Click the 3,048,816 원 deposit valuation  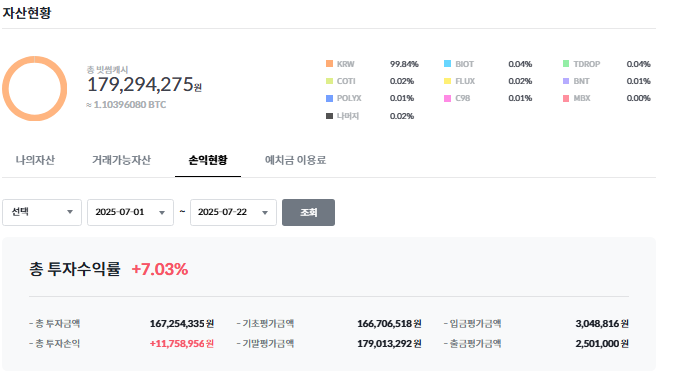coord(602,324)
